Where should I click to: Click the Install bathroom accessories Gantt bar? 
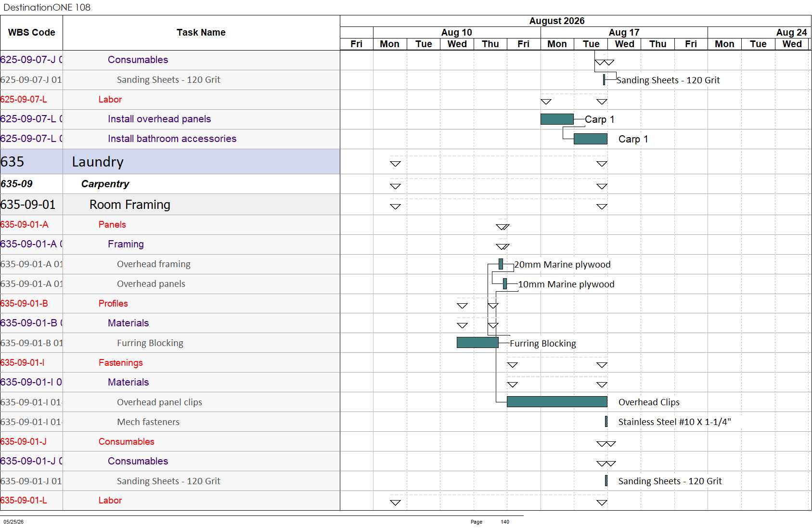coord(591,139)
